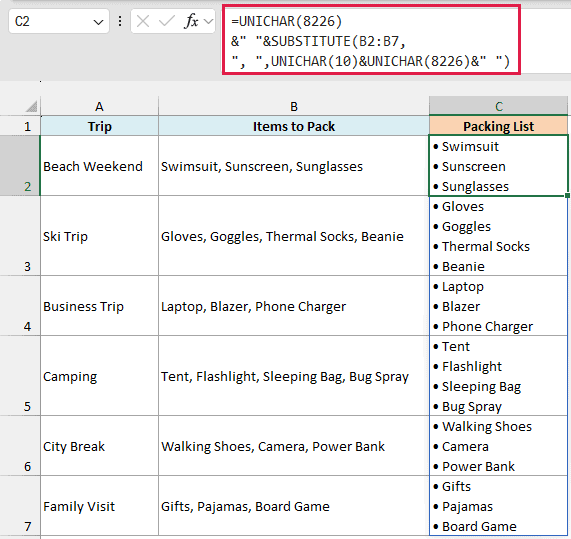Select bulleted cell starting with Swimsuit
571x539 pixels.
coord(498,166)
